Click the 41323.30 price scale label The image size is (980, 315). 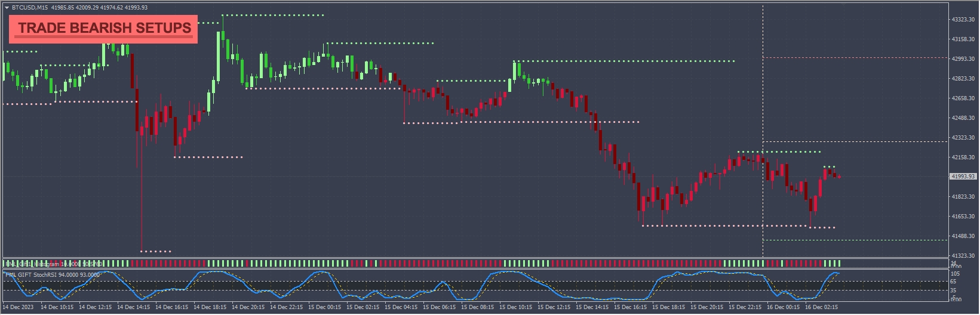963,256
